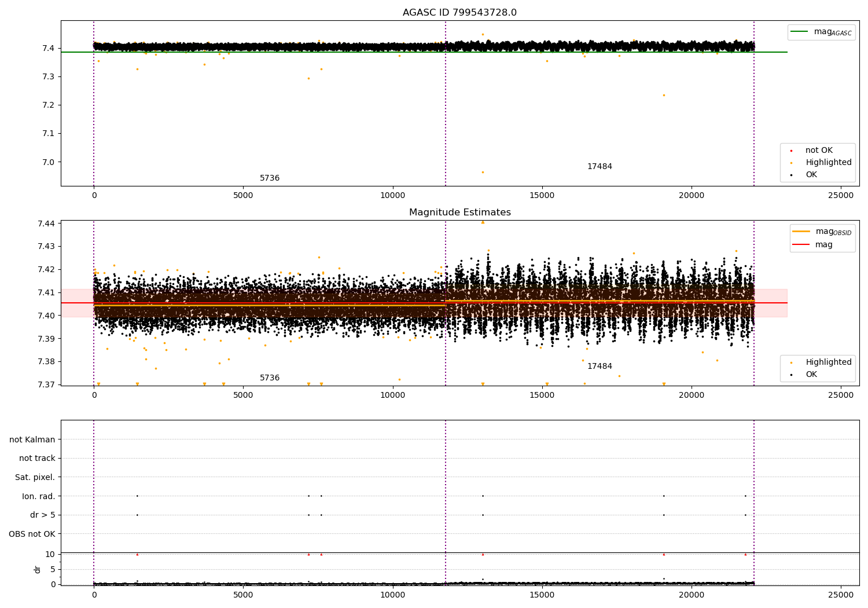The image size is (868, 608).
Task: Click the 7.41 tick label on middle plot
Action: point(45,292)
